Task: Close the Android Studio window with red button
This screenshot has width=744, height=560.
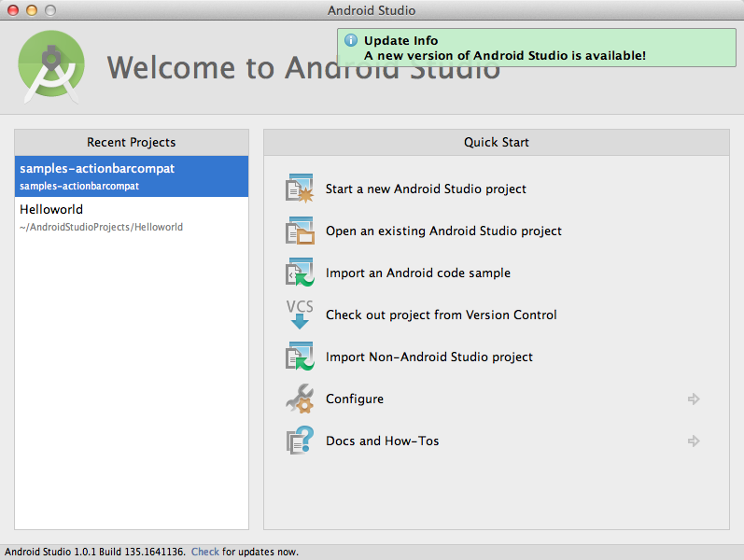Action: (13, 10)
